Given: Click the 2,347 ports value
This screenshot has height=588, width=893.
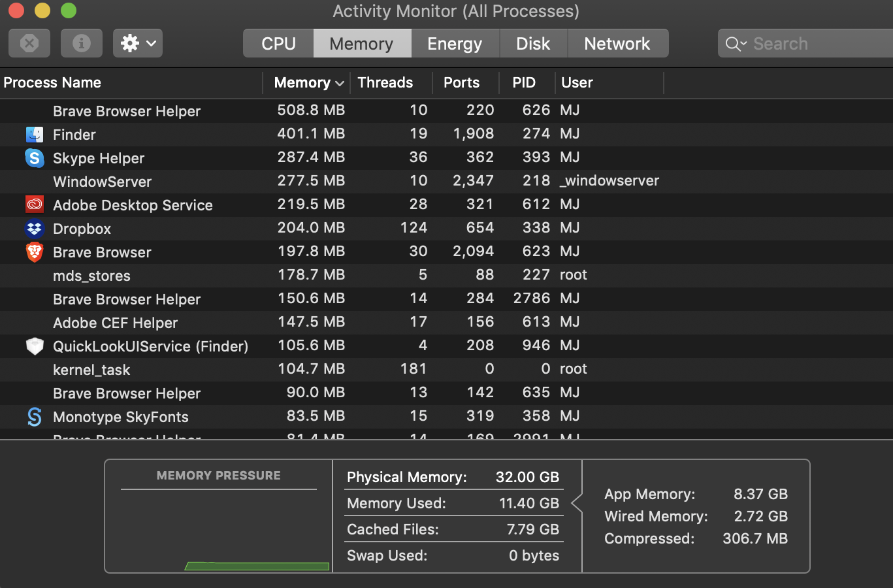Looking at the screenshot, I should click(474, 181).
